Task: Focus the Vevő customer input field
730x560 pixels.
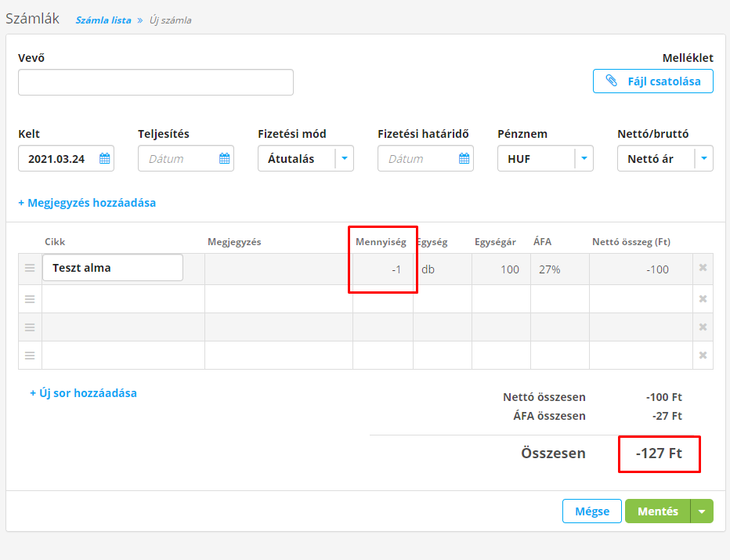Action: (156, 82)
